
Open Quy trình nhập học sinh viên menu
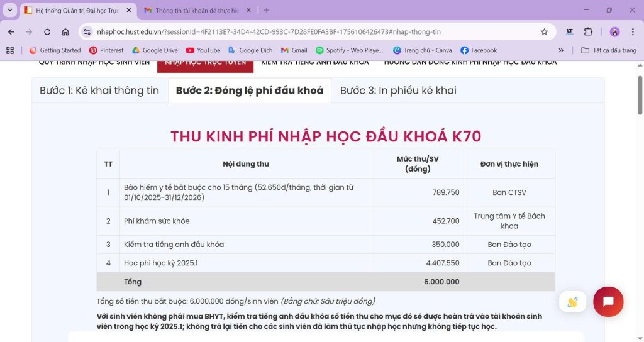pos(94,62)
